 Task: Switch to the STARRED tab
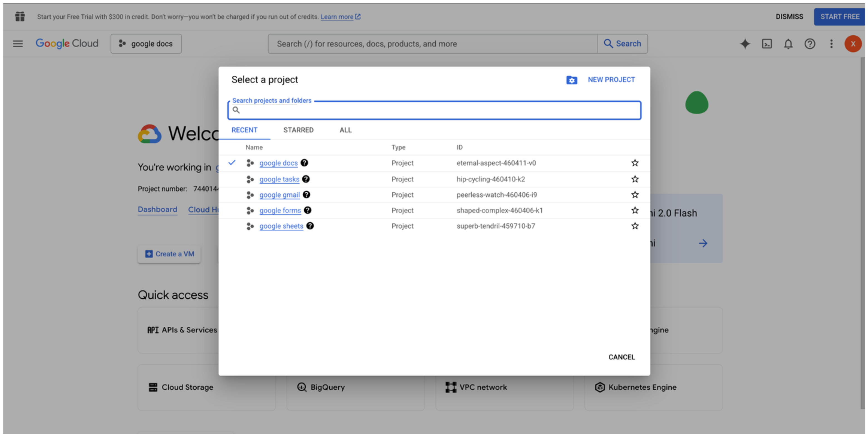click(298, 130)
